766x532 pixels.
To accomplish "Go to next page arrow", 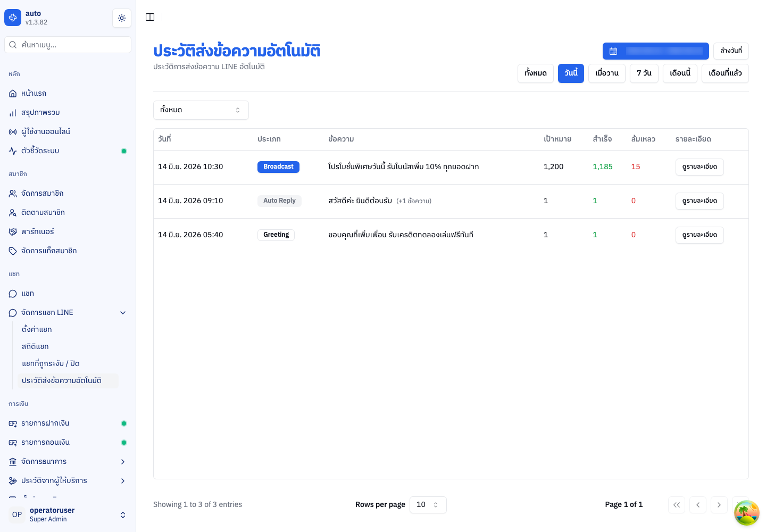I will (719, 505).
